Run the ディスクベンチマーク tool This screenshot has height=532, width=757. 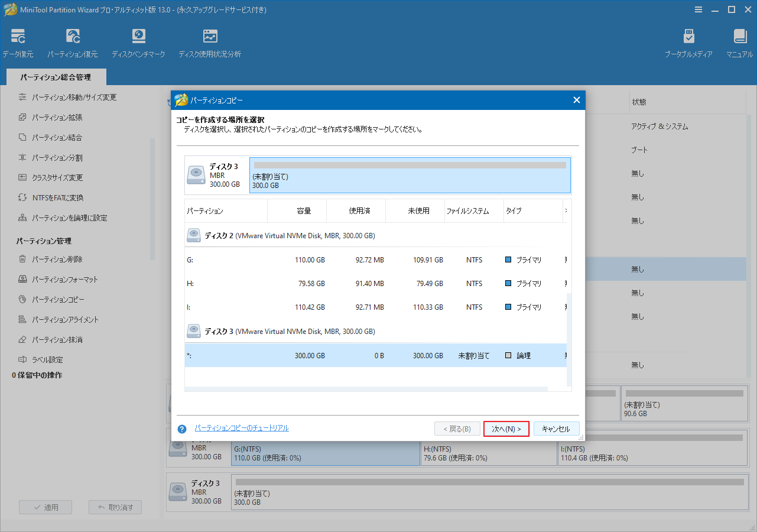[138, 41]
